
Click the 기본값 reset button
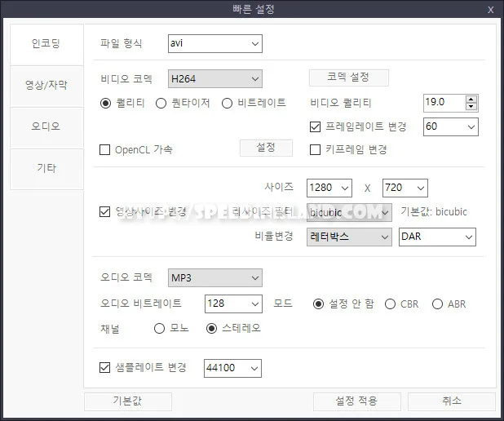point(128,401)
